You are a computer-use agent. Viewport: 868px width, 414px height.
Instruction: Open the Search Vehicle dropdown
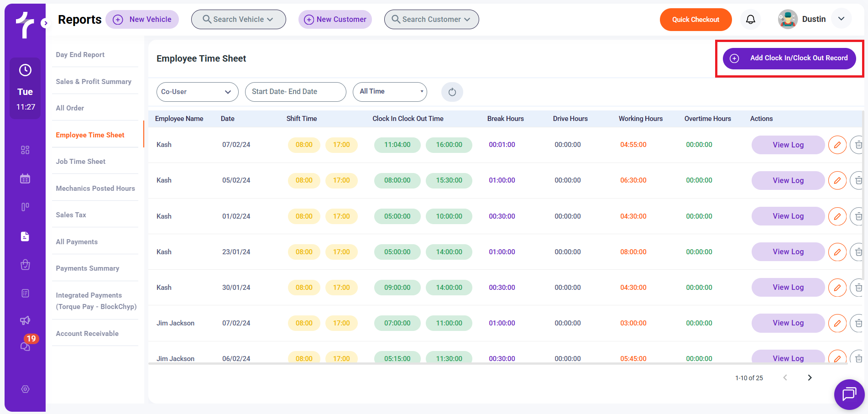click(238, 20)
